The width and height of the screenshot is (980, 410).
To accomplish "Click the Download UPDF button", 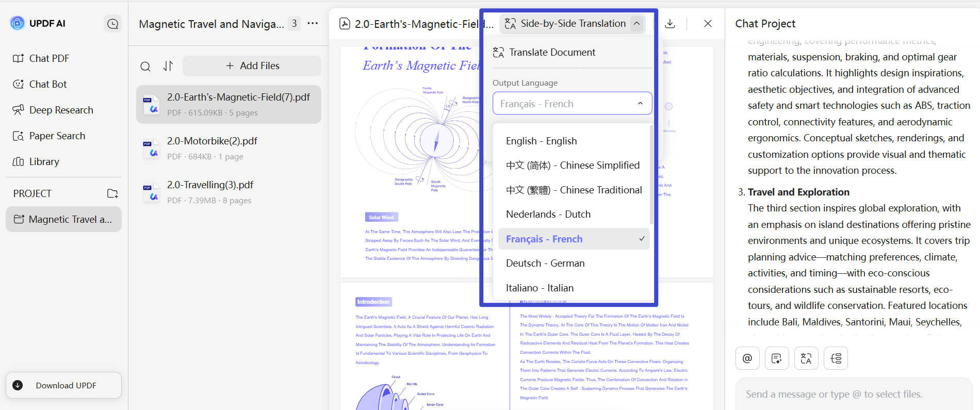I will tap(63, 385).
